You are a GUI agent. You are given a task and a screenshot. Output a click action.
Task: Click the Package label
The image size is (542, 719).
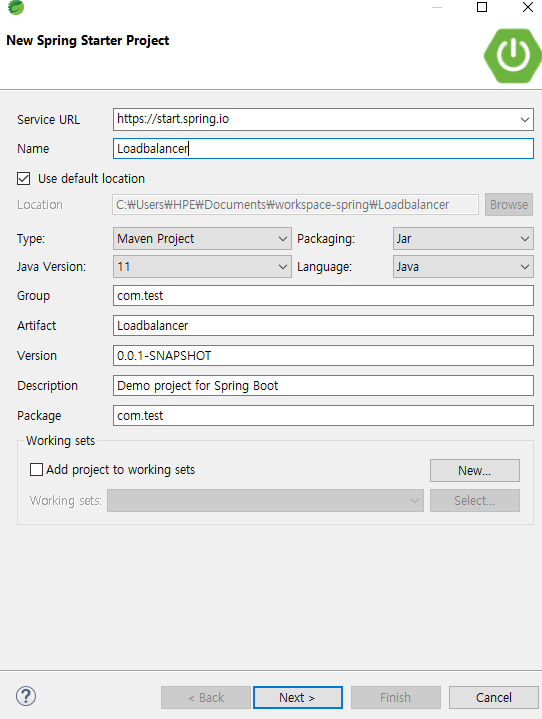[x=39, y=415]
